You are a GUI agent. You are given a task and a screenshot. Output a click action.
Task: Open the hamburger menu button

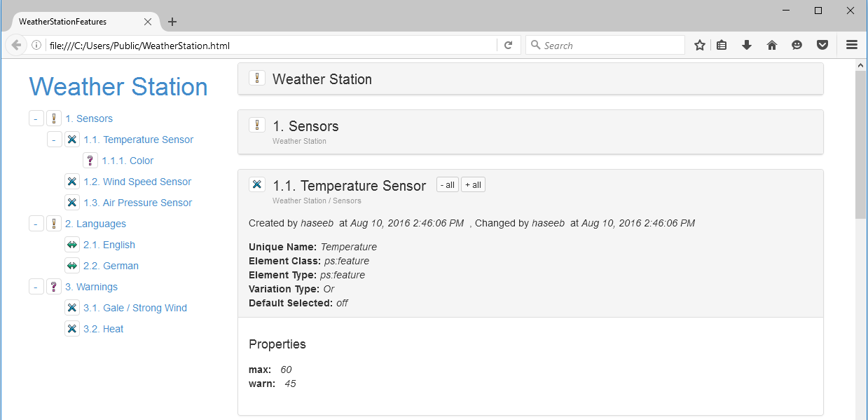pyautogui.click(x=852, y=46)
